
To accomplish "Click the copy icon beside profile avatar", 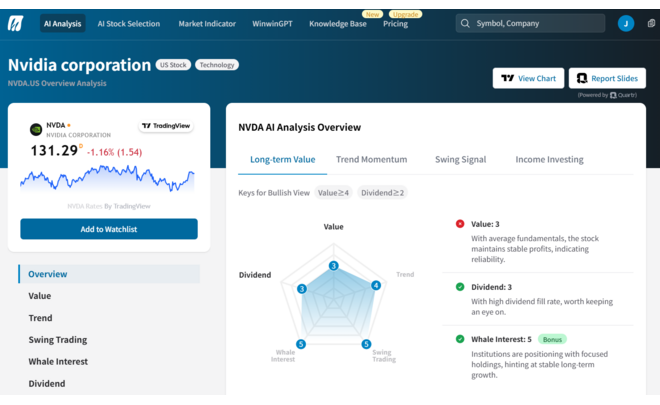I will 651,23.
